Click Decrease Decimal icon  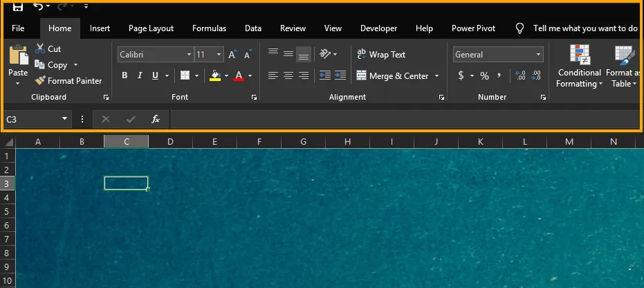[x=535, y=75]
